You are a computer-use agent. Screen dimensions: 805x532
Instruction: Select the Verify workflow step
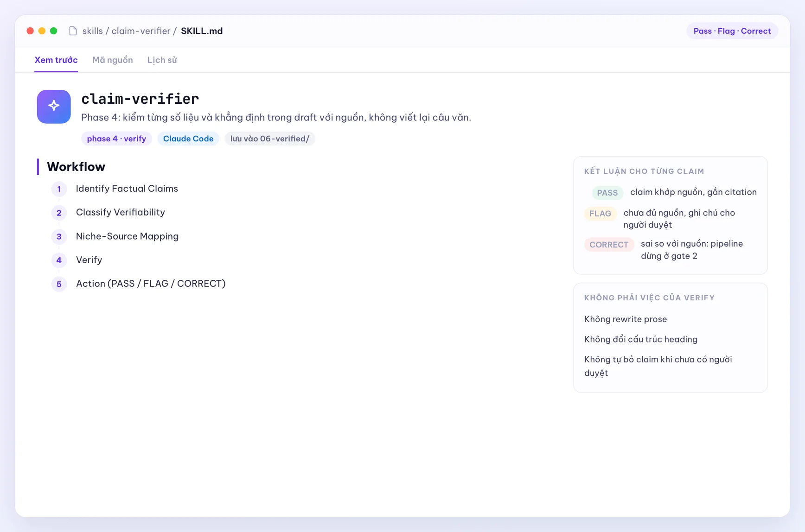(89, 260)
